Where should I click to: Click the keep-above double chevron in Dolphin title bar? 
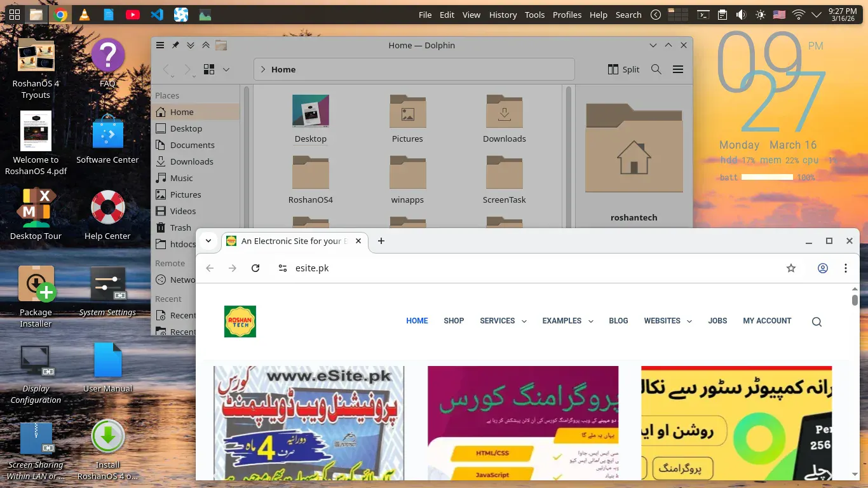[206, 45]
